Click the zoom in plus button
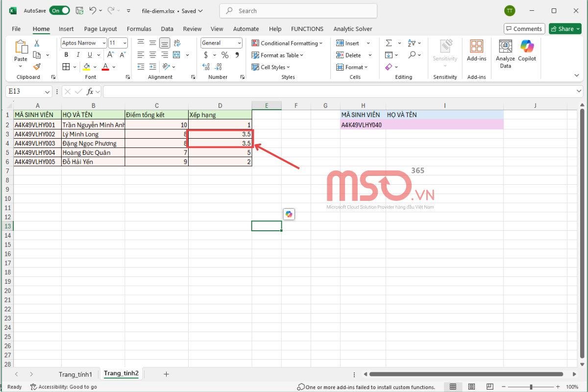The width and height of the screenshot is (588, 392). coord(558,387)
